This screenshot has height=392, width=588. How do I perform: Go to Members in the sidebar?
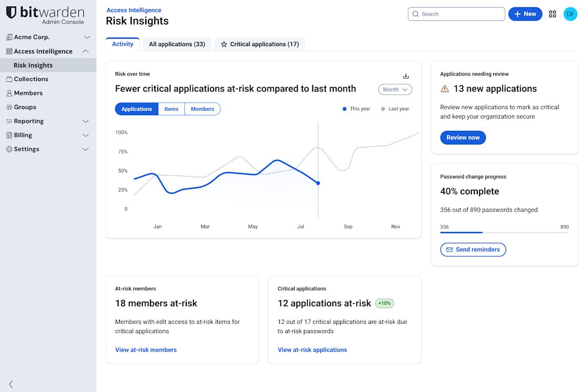click(x=28, y=93)
